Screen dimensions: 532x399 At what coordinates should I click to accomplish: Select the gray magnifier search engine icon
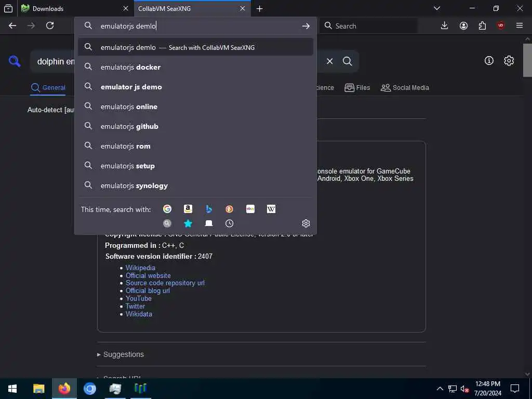(167, 223)
